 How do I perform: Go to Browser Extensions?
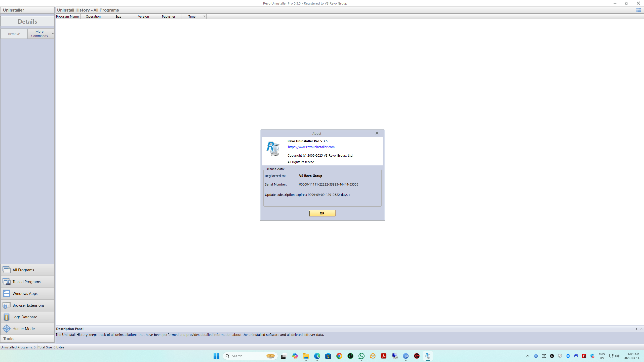27,305
